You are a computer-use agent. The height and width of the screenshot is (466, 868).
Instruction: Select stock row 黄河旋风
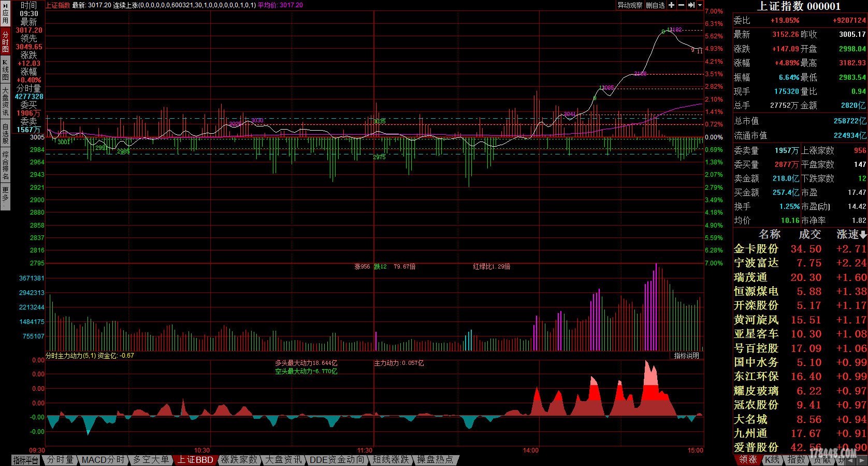pos(800,320)
